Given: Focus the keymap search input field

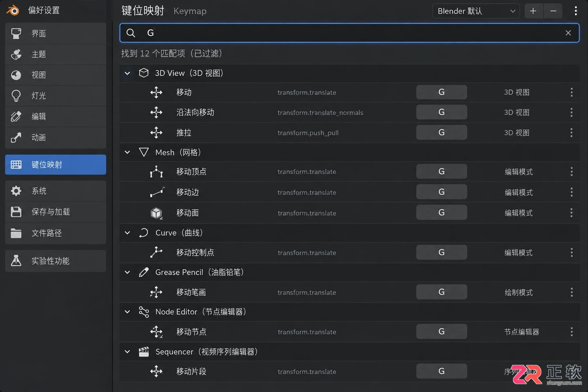Looking at the screenshot, I should [350, 33].
